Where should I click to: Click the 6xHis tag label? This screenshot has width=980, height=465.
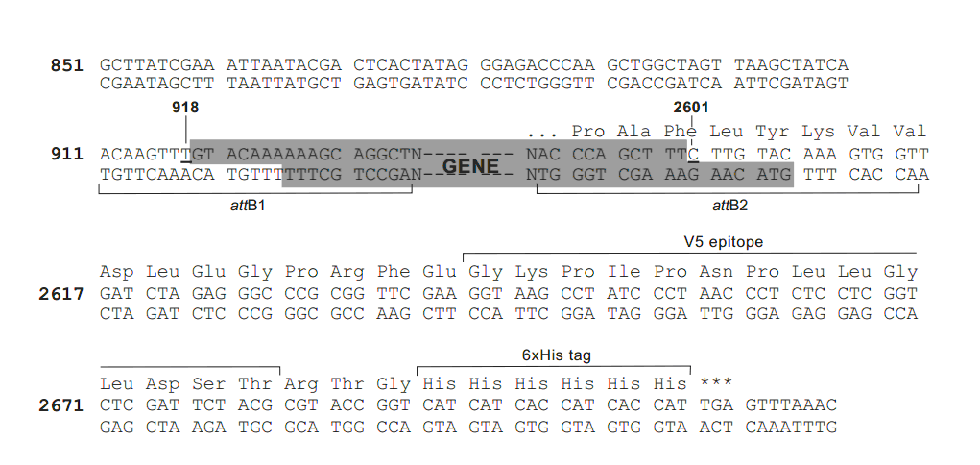point(557,355)
